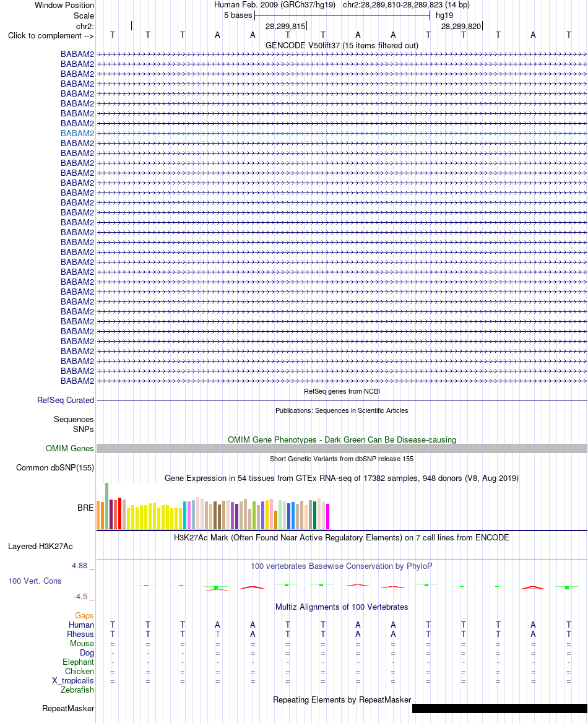Viewport: 588px width, 723px height.
Task: Click the -4.5 lower scale value
Action: click(80, 597)
